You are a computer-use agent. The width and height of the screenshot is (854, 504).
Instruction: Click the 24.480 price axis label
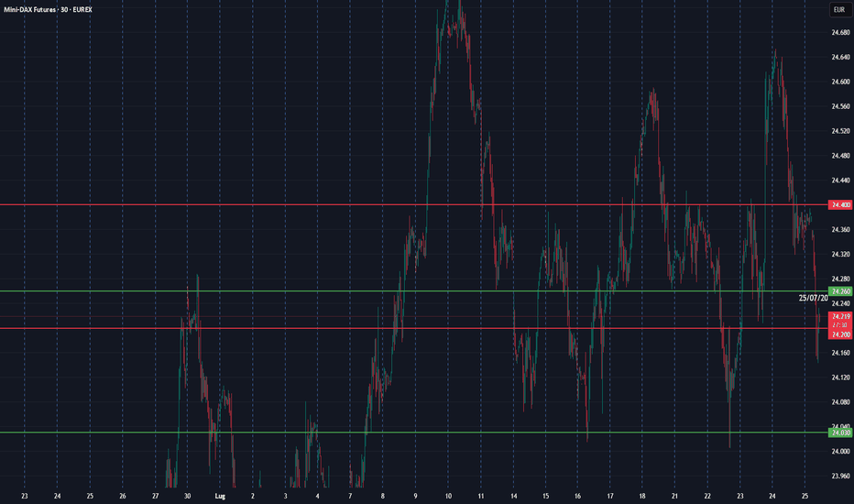pyautogui.click(x=840, y=156)
